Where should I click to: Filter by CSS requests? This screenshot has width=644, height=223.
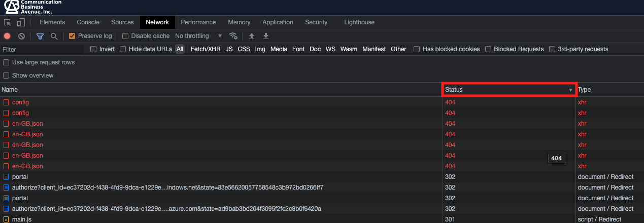(244, 49)
